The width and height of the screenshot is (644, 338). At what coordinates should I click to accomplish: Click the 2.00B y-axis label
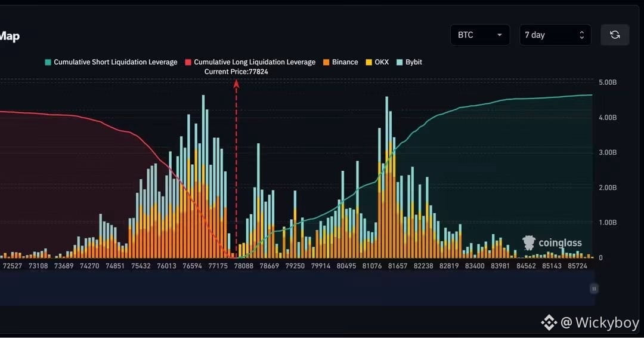tap(608, 188)
